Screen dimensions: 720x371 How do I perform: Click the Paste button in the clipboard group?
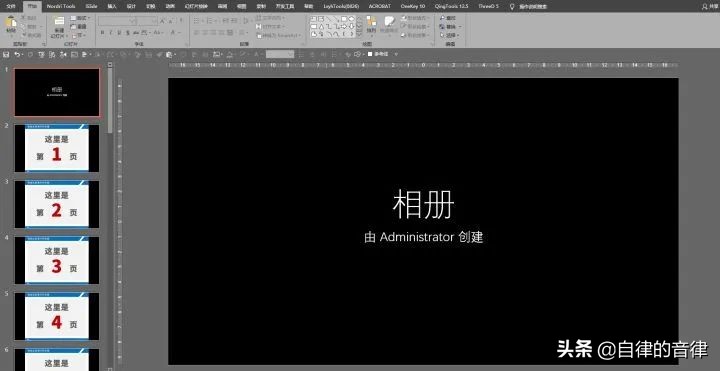pos(11,26)
